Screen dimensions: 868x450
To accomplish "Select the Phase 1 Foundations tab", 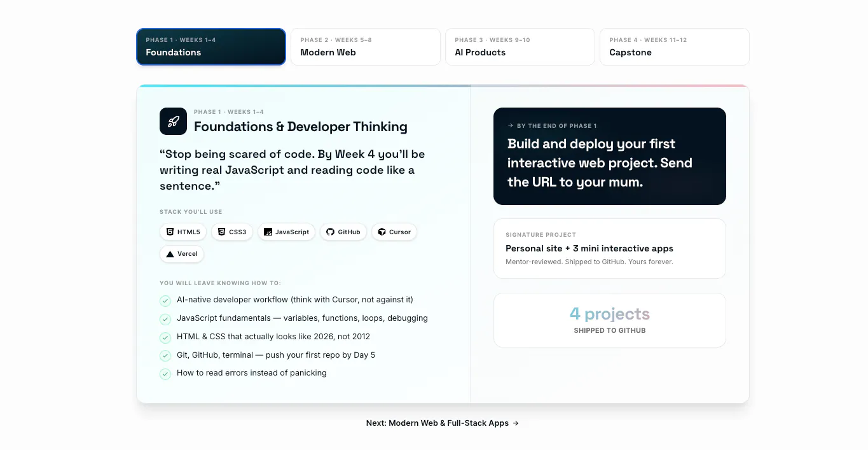I will (x=211, y=46).
